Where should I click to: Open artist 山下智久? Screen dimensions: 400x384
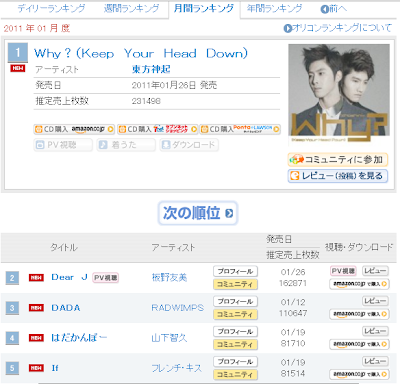tap(169, 338)
